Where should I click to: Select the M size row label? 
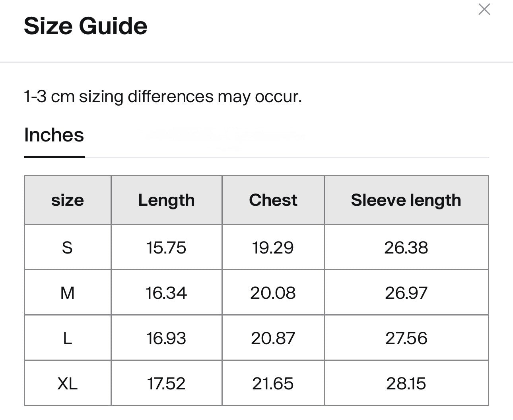pyautogui.click(x=68, y=293)
